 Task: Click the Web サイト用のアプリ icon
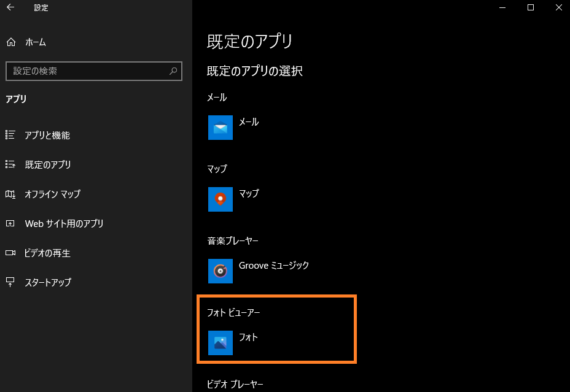10,223
